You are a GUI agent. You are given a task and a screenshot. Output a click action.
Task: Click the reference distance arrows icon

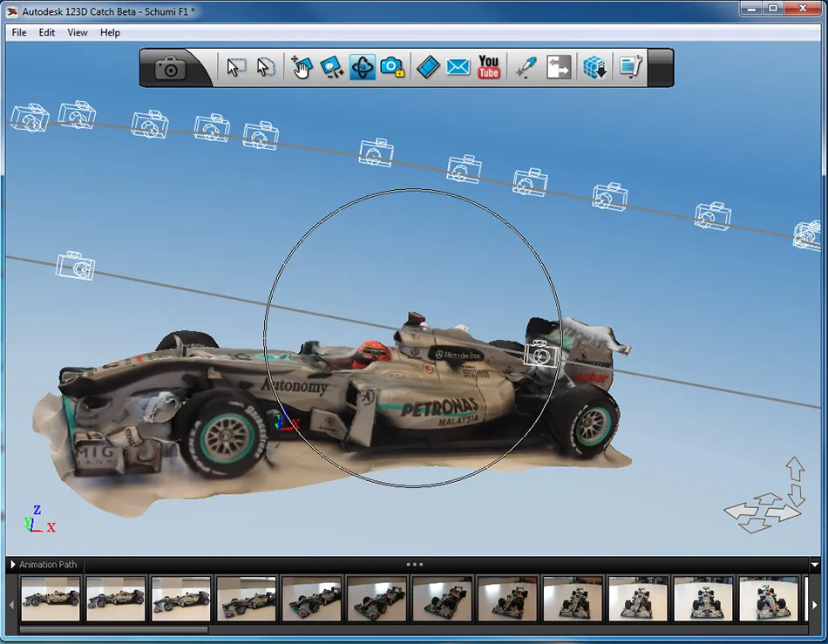tap(558, 68)
